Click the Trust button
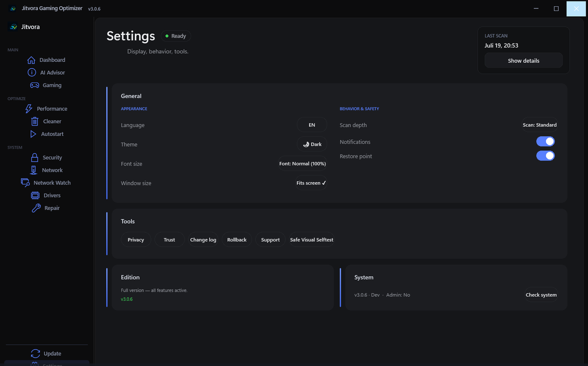Image resolution: width=588 pixels, height=366 pixels. 170,240
